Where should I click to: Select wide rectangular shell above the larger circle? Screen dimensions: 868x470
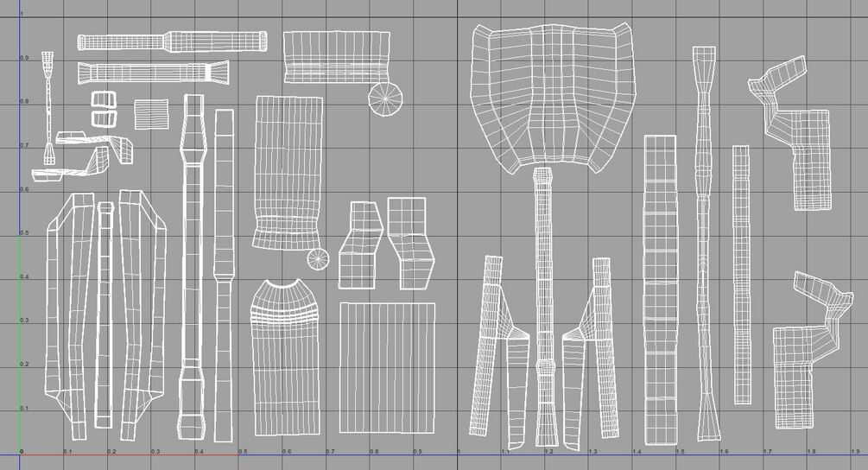(x=337, y=56)
